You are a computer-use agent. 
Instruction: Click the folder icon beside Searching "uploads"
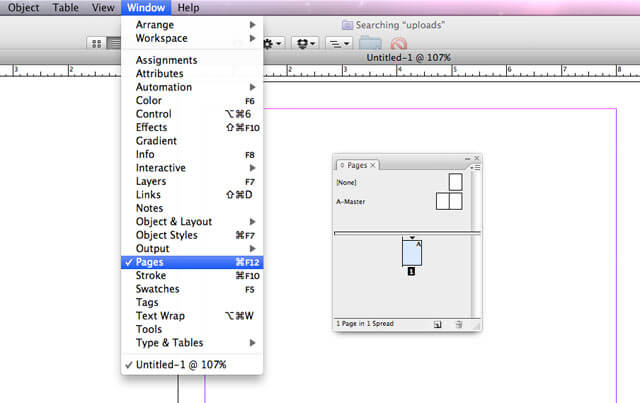(x=347, y=25)
